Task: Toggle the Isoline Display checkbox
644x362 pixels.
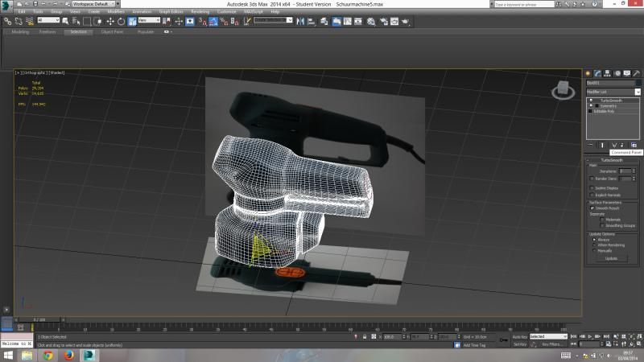Action: point(592,187)
